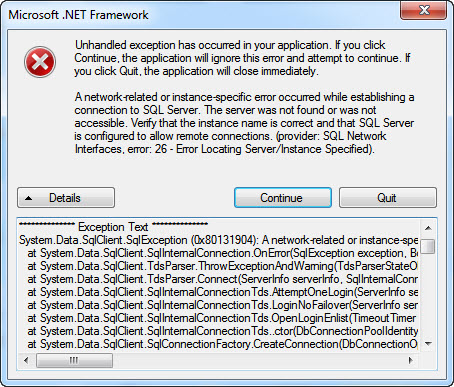Click the vertical scrollbar up arrow
Image resolution: width=454 pixels, height=387 pixels.
click(x=428, y=228)
